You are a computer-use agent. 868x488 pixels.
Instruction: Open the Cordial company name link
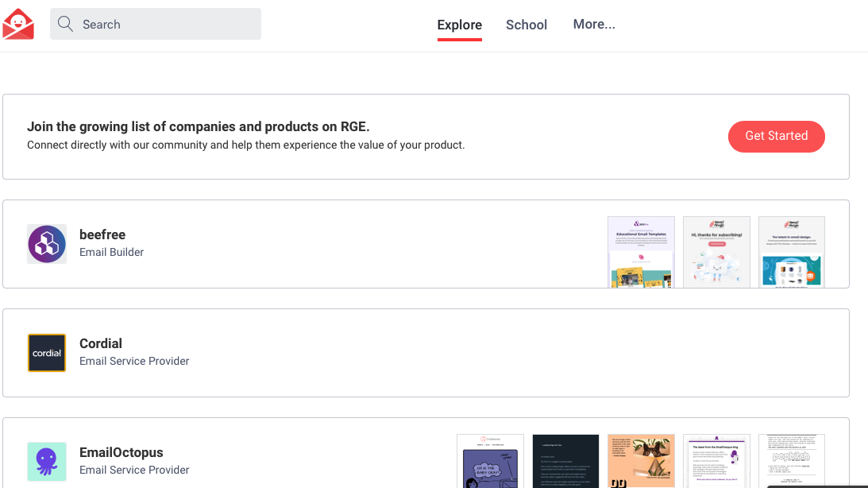[x=101, y=343]
